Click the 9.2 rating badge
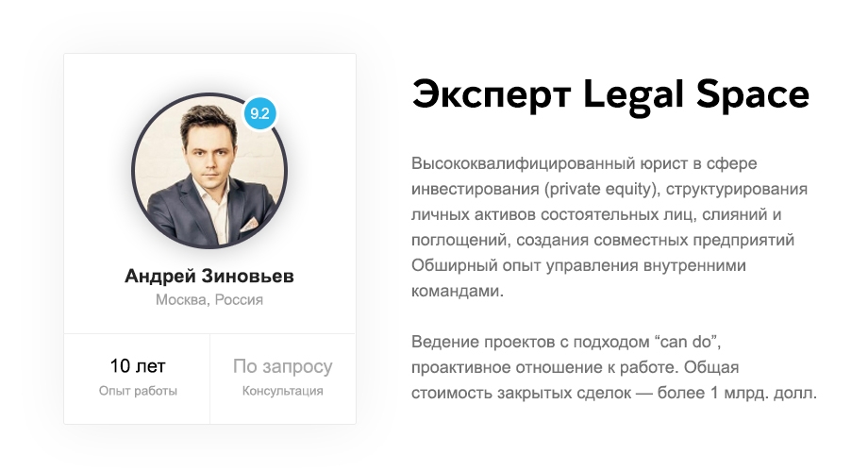This screenshot has height=472, width=868. [259, 113]
